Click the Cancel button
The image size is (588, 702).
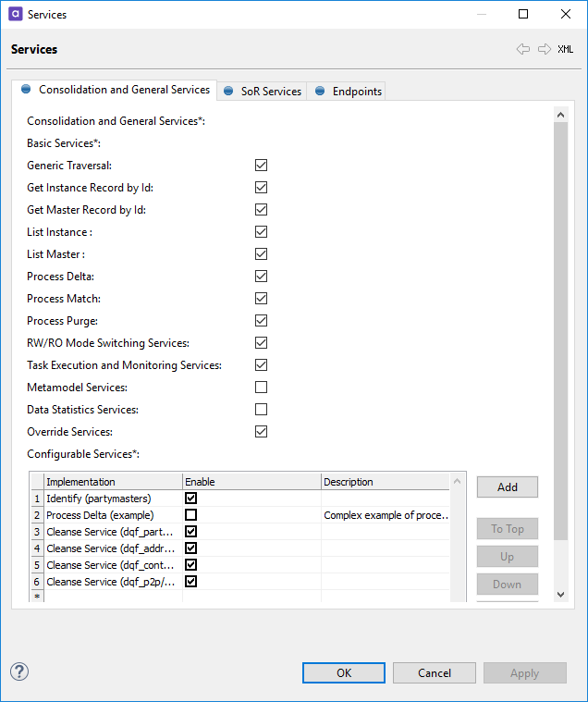point(434,672)
